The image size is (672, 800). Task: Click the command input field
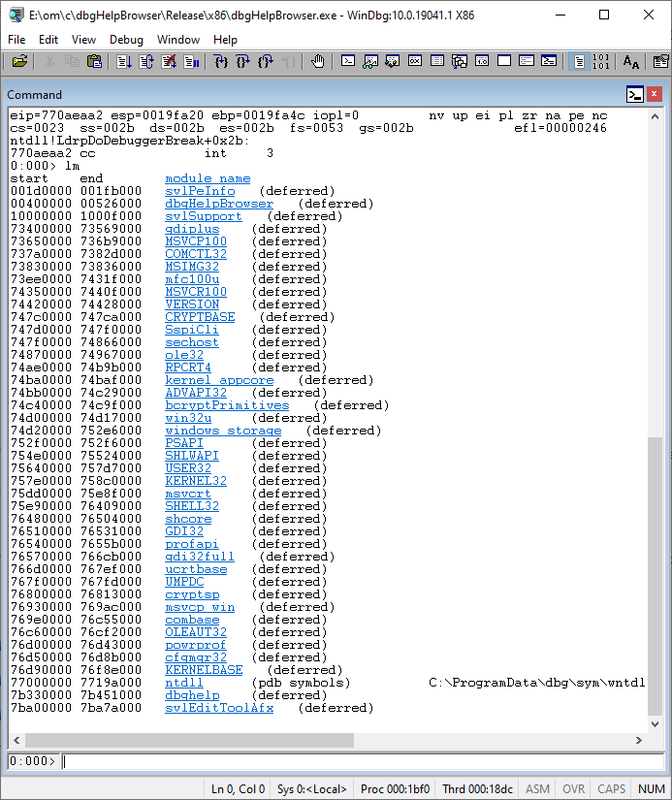click(364, 761)
